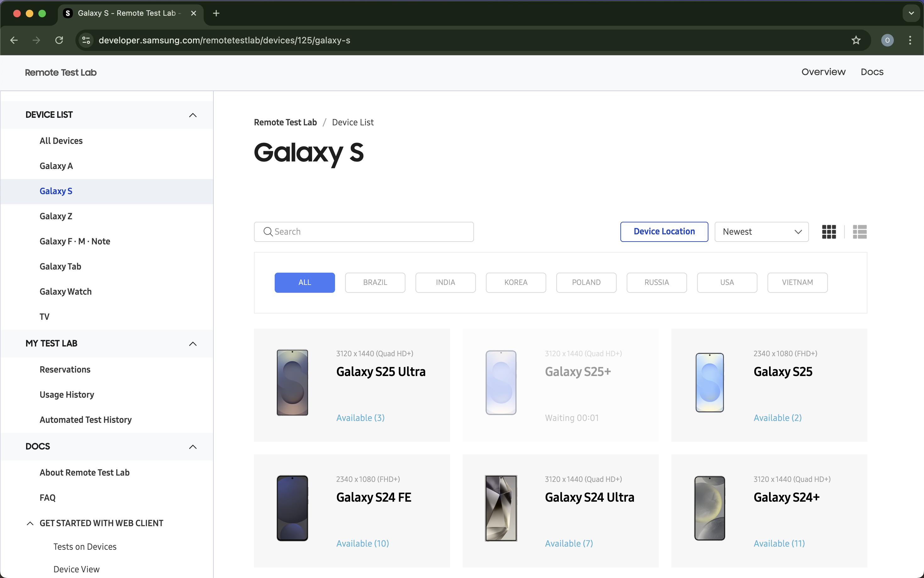
Task: Switch to list view icon
Action: (x=859, y=232)
